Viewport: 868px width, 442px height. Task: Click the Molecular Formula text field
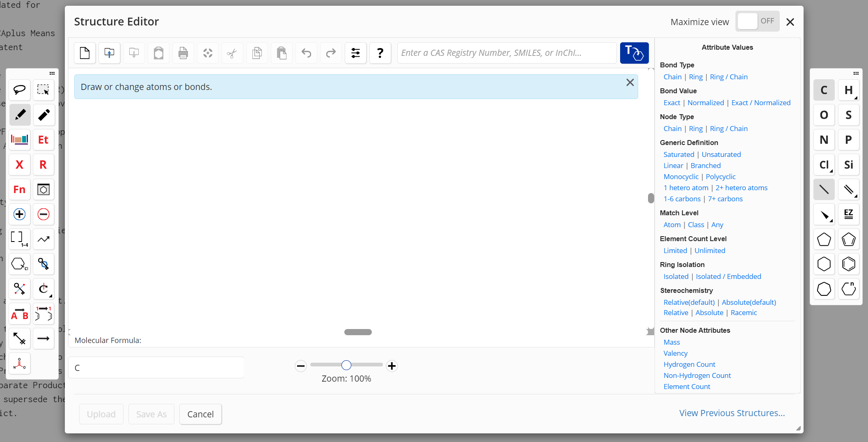tap(156, 368)
